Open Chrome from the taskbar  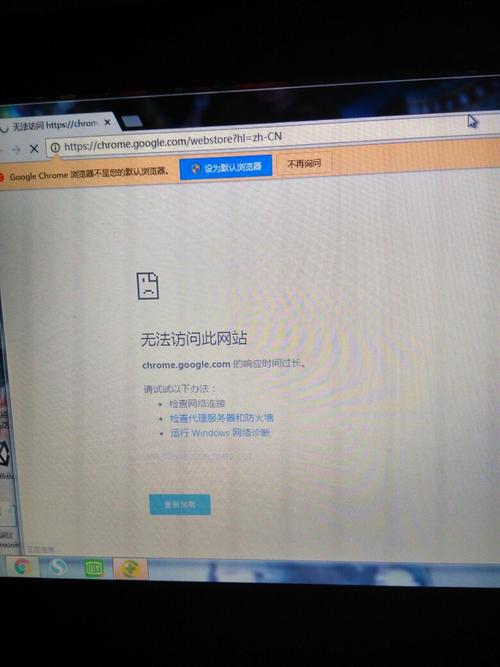(22, 567)
